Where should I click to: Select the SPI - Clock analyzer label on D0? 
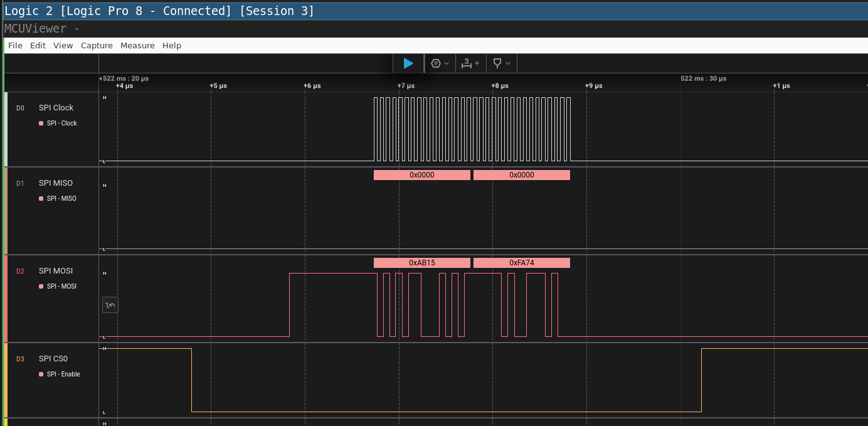coord(60,123)
